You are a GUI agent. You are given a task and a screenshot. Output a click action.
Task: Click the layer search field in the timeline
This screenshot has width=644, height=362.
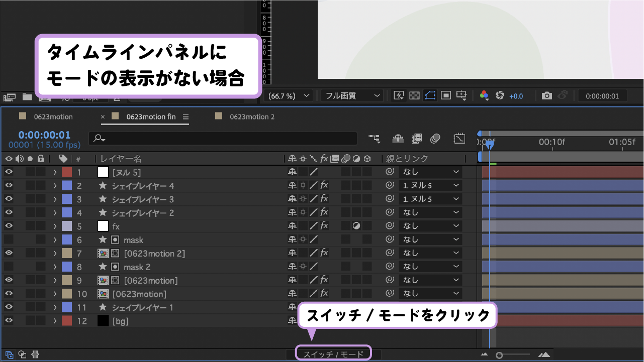pos(221,139)
